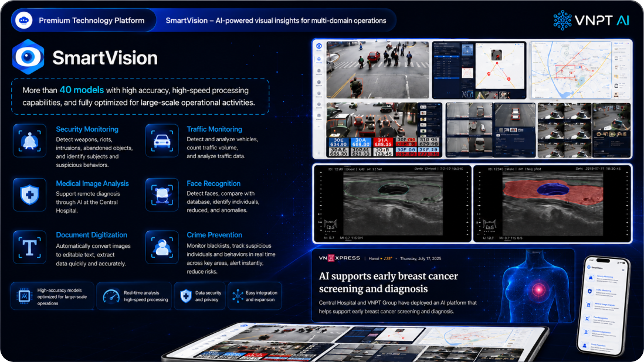Click the glowing body illustration in news card

535,286
